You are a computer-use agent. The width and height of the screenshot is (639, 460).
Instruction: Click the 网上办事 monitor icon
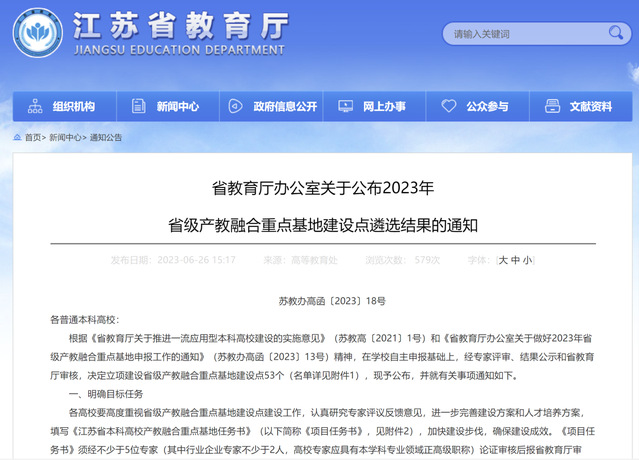coord(345,107)
